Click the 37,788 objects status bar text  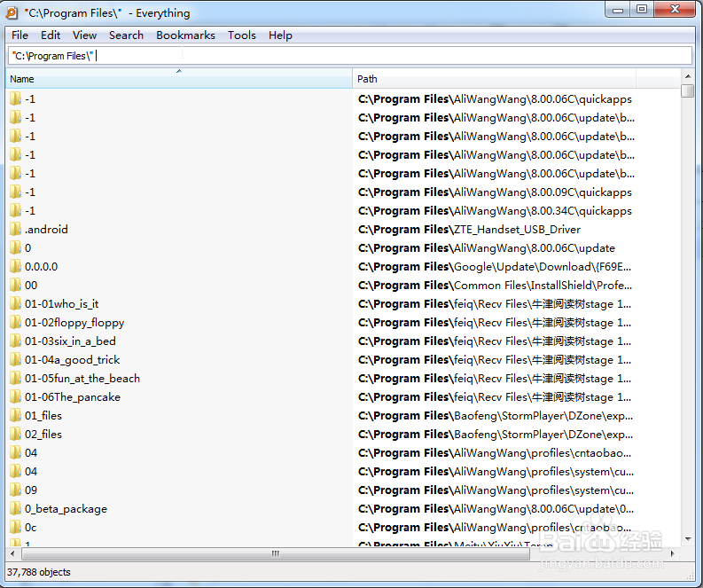[38, 572]
